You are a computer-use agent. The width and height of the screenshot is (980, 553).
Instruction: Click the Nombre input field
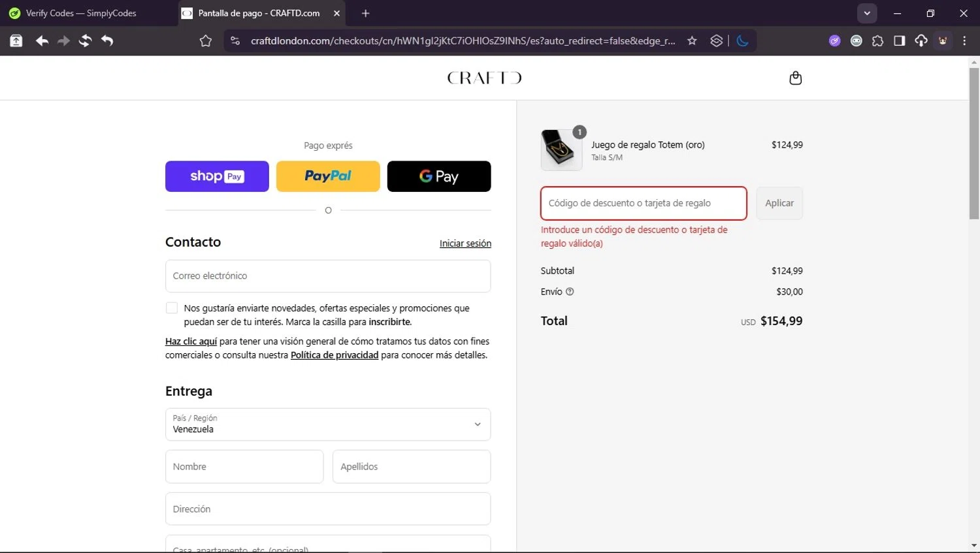pyautogui.click(x=244, y=467)
